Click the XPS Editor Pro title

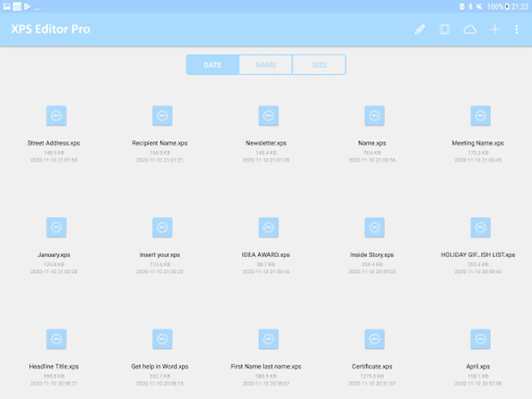pos(51,29)
